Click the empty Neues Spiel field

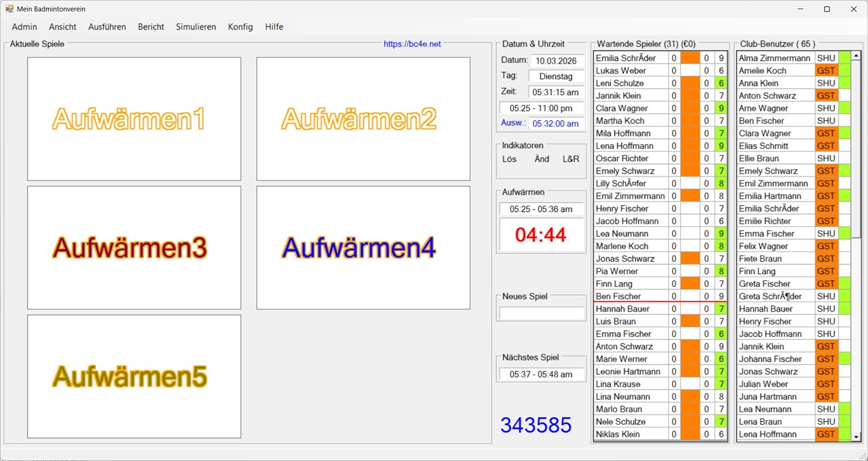pyautogui.click(x=541, y=313)
